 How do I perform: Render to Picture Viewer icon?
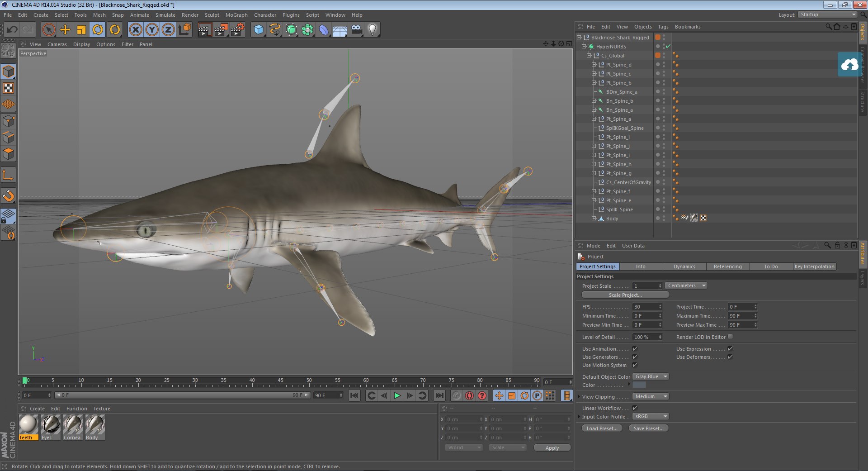point(221,30)
